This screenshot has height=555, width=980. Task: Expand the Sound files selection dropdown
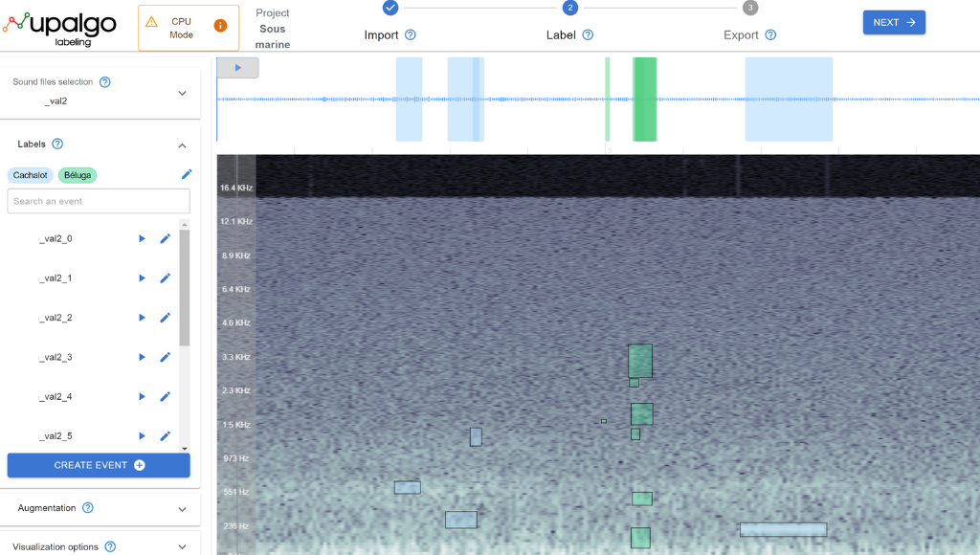coord(182,93)
